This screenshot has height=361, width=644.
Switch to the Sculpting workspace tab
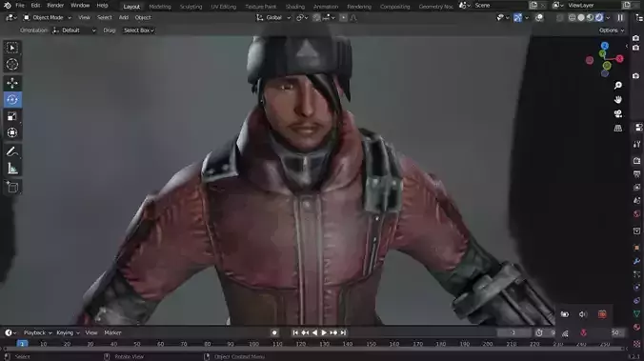[191, 7]
